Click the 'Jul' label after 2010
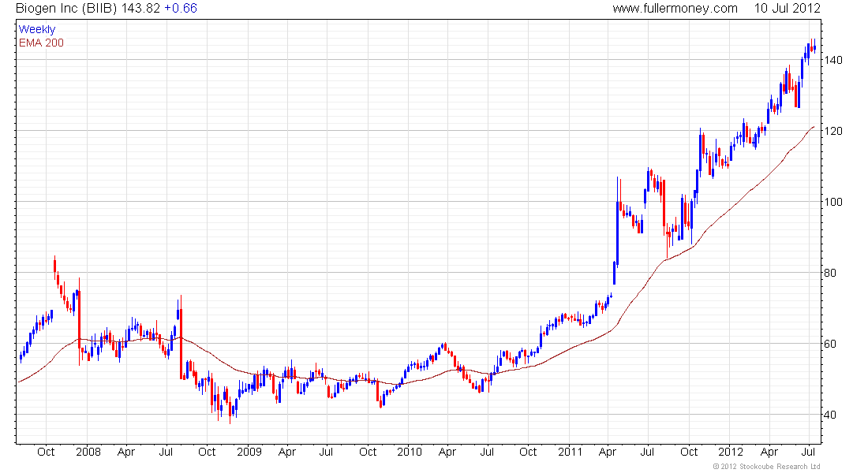The width and height of the screenshot is (868, 473). 487,452
